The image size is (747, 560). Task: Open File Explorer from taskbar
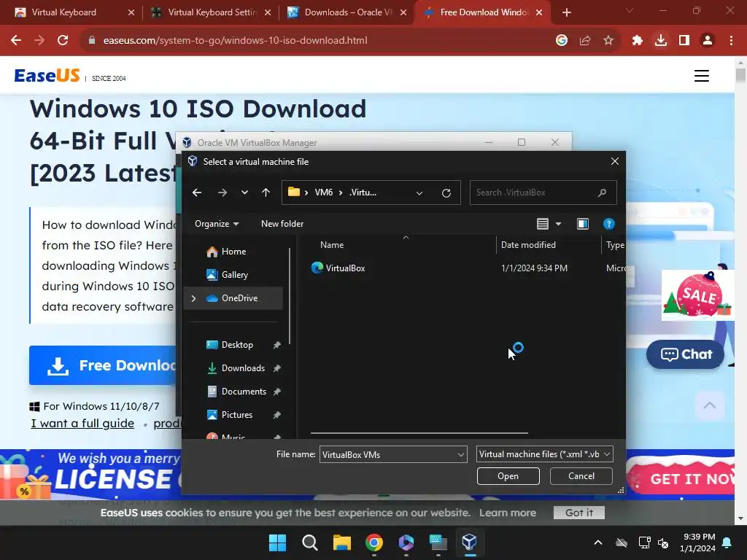(341, 542)
